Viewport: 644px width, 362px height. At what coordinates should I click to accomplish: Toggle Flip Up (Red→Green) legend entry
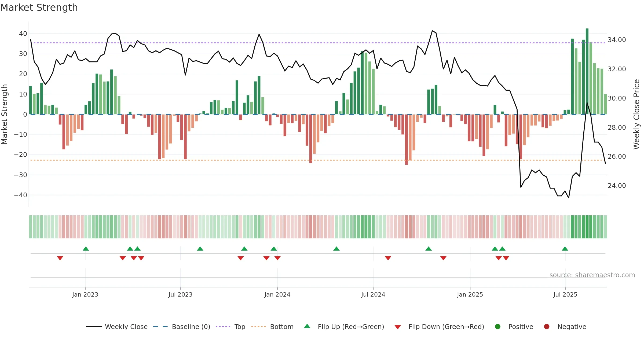[x=344, y=327]
